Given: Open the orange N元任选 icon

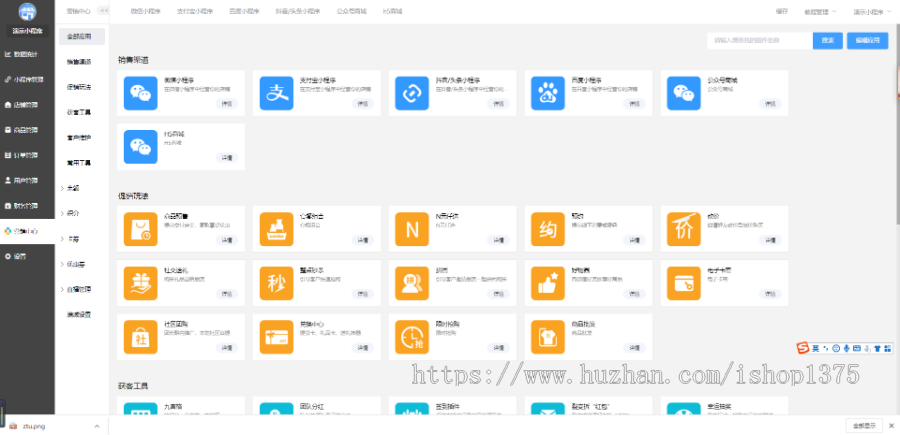Looking at the screenshot, I should (x=412, y=229).
